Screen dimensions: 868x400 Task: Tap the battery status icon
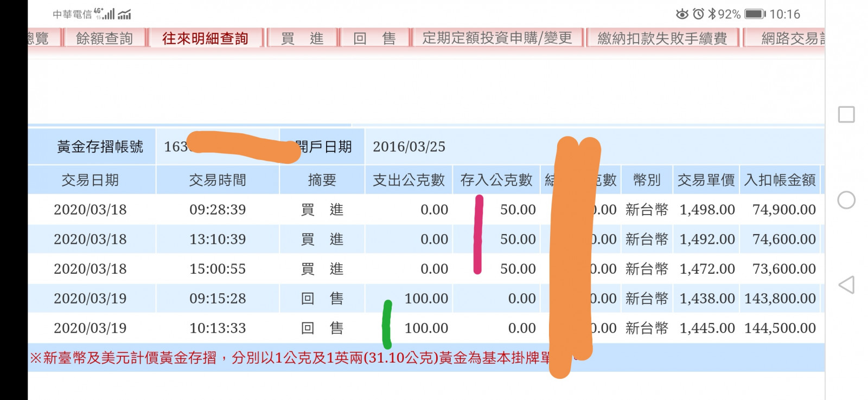coord(755,14)
